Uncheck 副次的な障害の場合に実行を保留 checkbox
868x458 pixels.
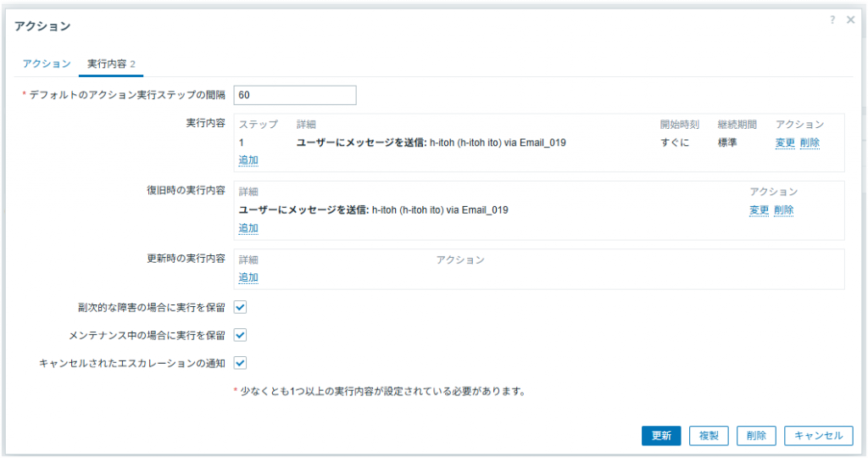pyautogui.click(x=240, y=307)
